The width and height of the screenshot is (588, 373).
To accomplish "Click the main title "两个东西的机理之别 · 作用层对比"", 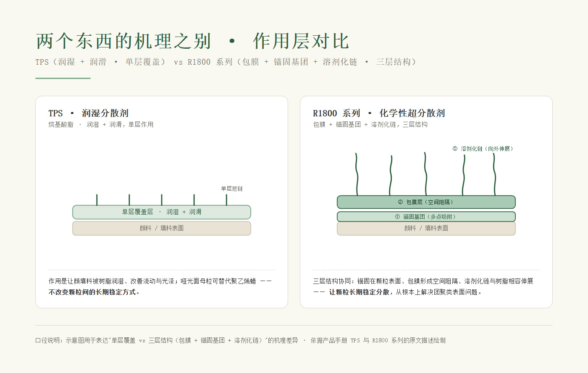I will [x=192, y=41].
